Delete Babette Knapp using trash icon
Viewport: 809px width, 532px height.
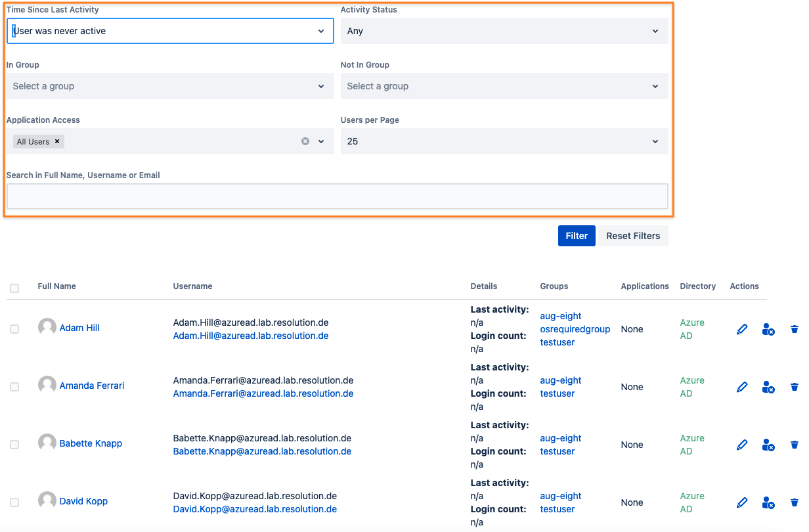(795, 445)
